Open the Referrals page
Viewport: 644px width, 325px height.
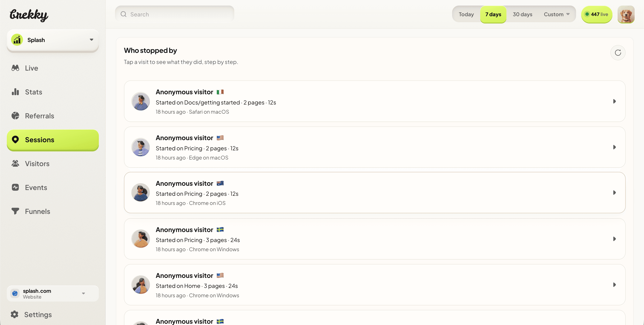(x=53, y=116)
